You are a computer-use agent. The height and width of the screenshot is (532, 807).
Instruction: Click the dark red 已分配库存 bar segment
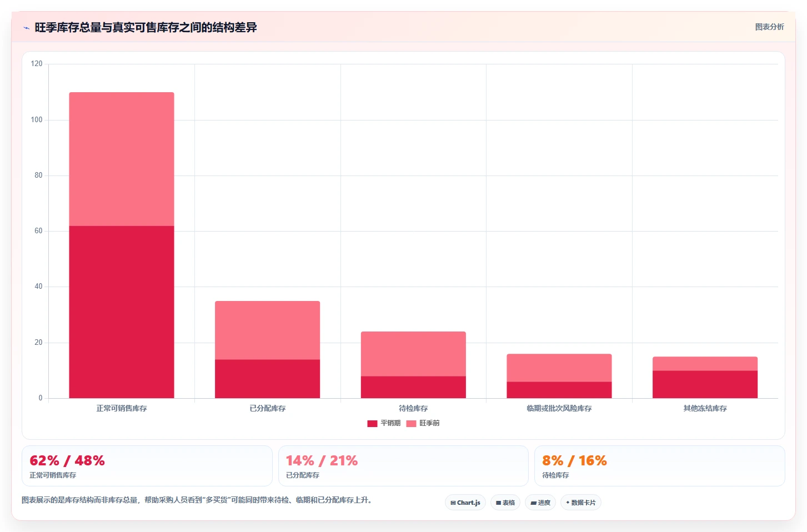[x=267, y=379]
